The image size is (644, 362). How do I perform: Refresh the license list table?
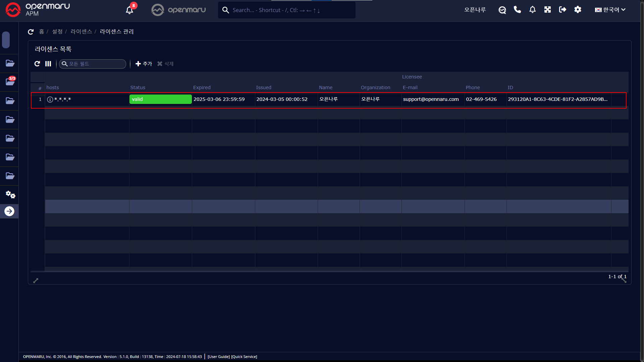(x=37, y=64)
